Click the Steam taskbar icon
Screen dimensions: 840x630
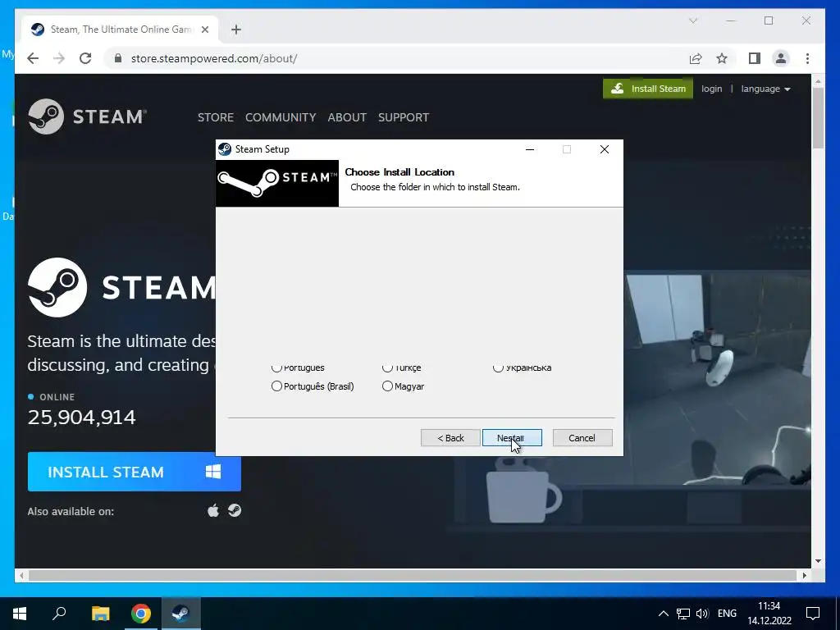tap(181, 614)
